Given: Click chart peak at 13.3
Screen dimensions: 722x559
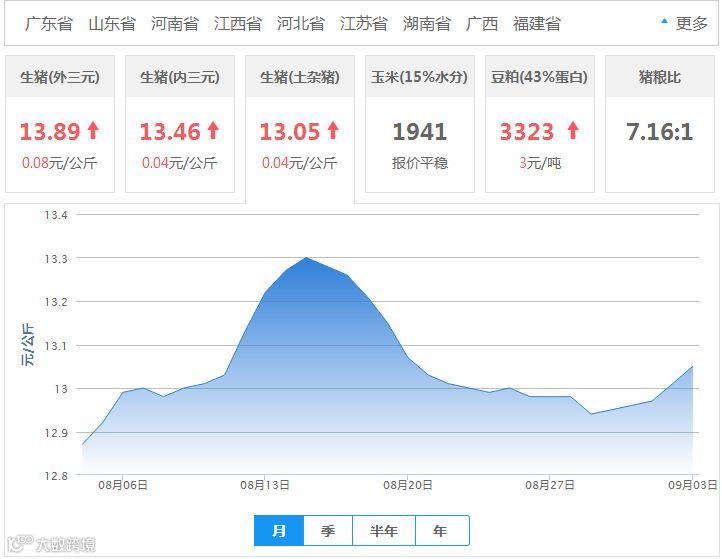Looking at the screenshot, I should pyautogui.click(x=306, y=257).
